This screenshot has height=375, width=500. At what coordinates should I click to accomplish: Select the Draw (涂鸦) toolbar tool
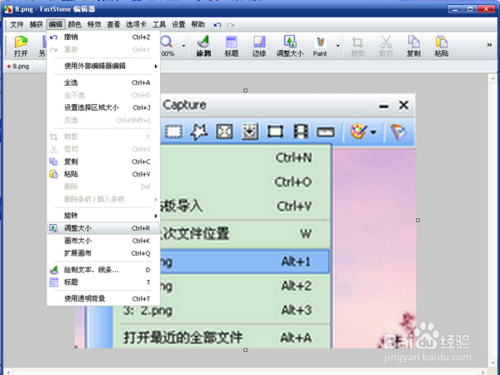click(x=203, y=46)
